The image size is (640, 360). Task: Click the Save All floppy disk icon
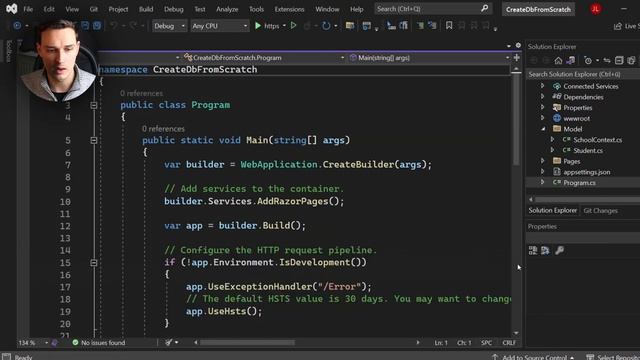(x=97, y=26)
